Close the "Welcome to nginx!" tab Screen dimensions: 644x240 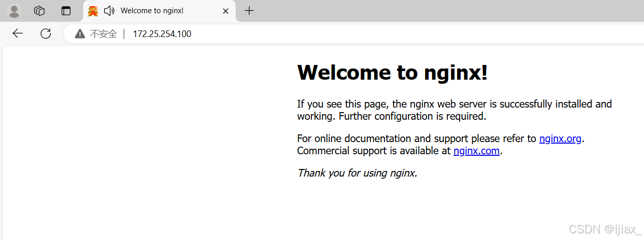click(x=226, y=11)
